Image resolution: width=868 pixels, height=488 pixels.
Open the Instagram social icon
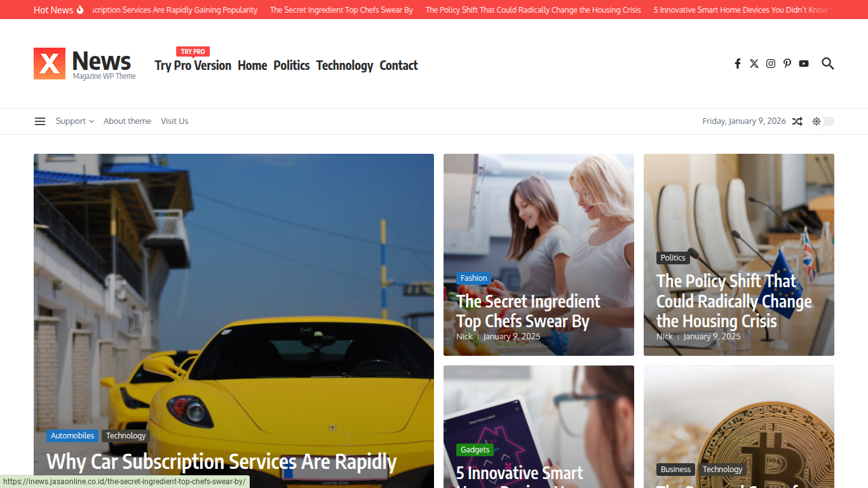771,64
